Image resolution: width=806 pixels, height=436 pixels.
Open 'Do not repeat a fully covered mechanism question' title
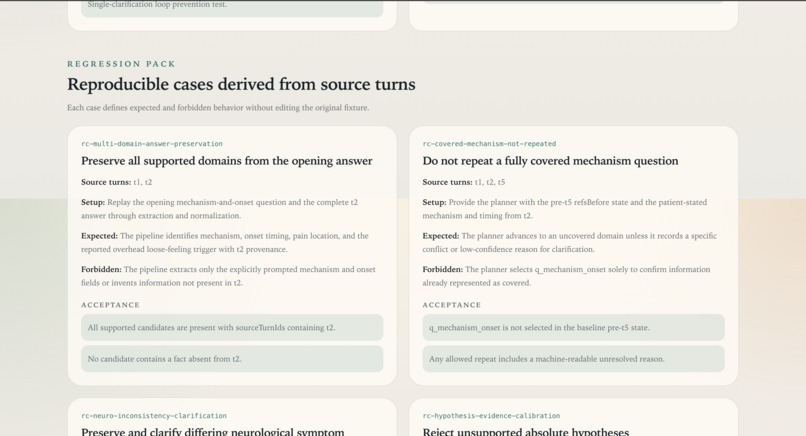click(550, 161)
